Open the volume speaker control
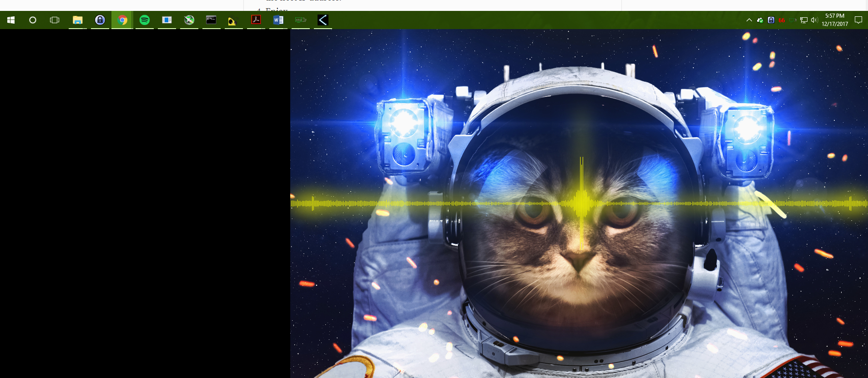This screenshot has width=868, height=378. [814, 20]
